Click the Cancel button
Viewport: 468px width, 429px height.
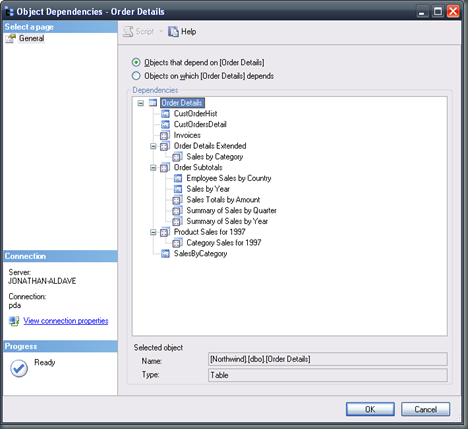click(x=426, y=409)
